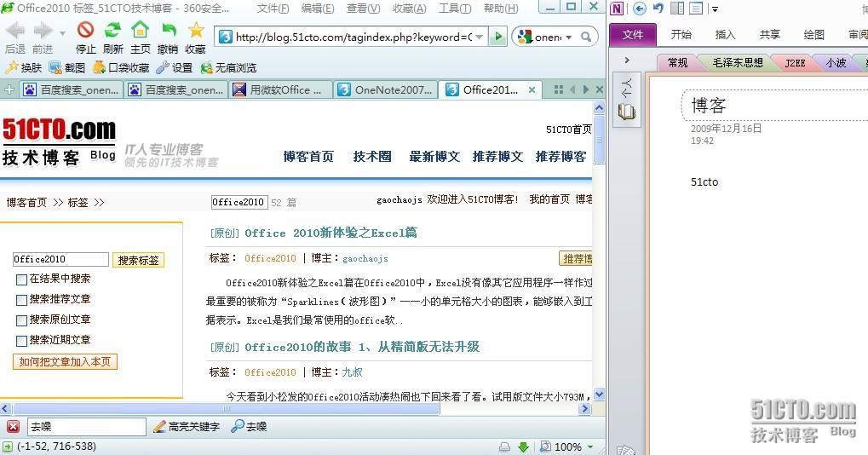Go to 主页 home icon
The width and height of the screenshot is (868, 455).
point(140,29)
